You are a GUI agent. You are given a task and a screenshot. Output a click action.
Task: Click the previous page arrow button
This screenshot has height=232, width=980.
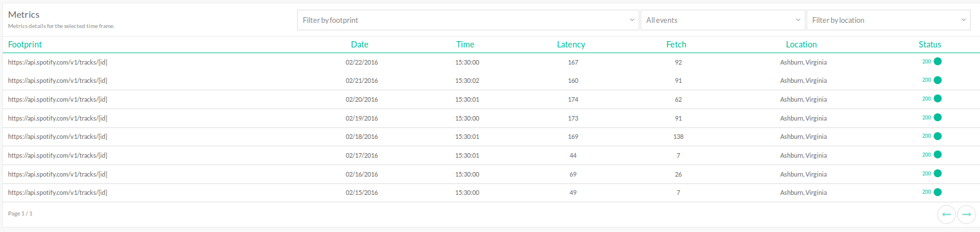pyautogui.click(x=946, y=214)
